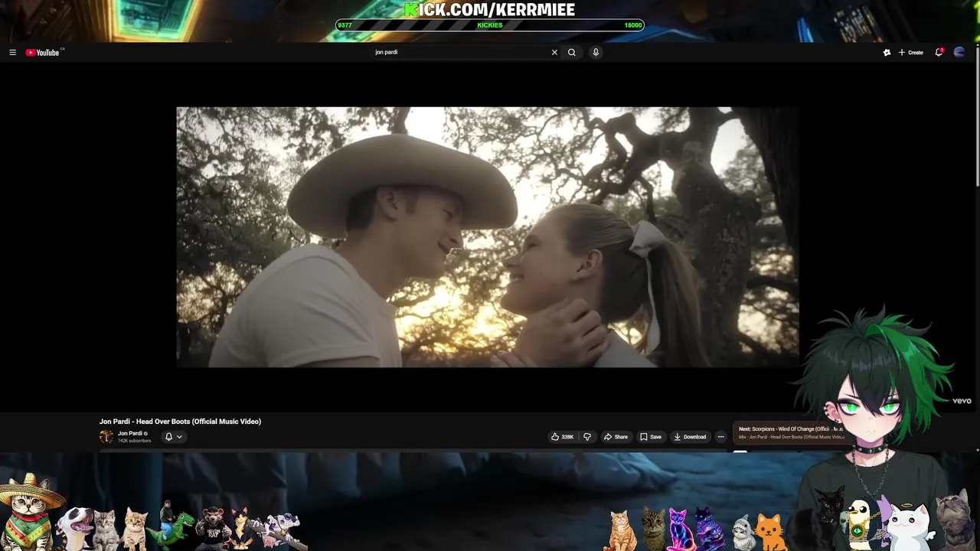The height and width of the screenshot is (551, 980).
Task: Start voice search with microphone icon
Action: (x=596, y=53)
